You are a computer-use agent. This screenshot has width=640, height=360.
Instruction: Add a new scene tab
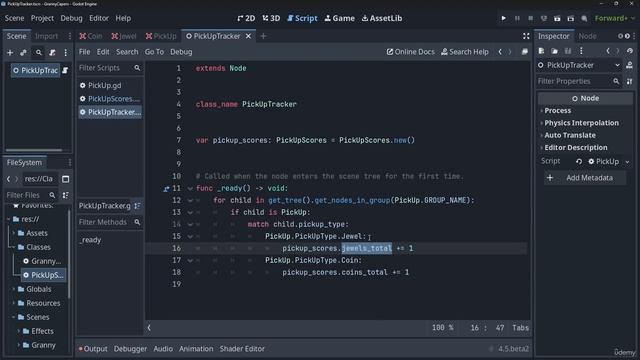point(263,36)
